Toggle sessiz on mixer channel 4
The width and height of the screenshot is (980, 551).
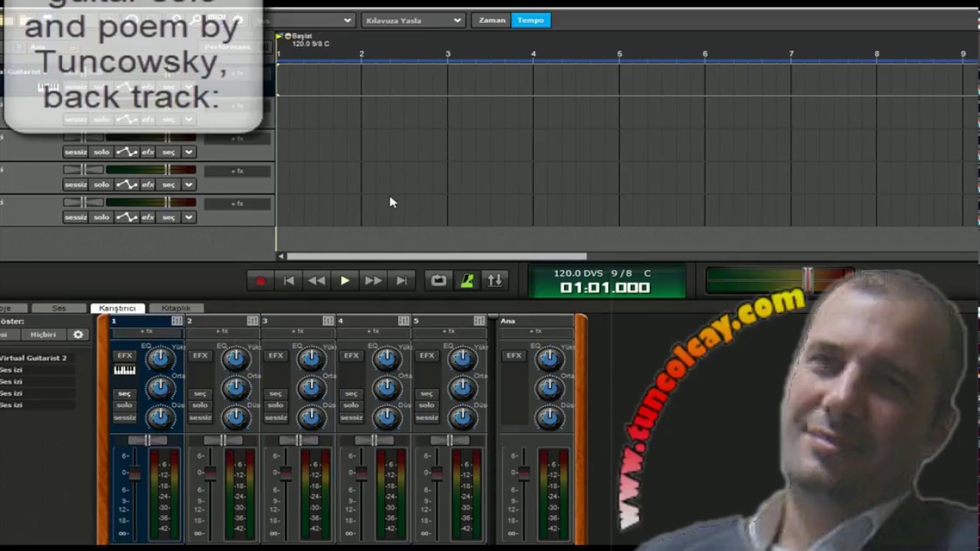[x=351, y=418]
